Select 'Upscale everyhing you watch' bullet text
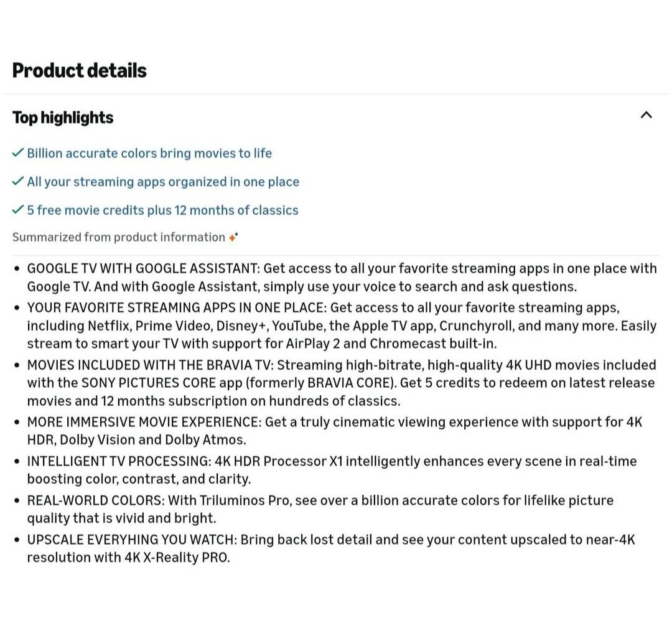 coord(330,548)
